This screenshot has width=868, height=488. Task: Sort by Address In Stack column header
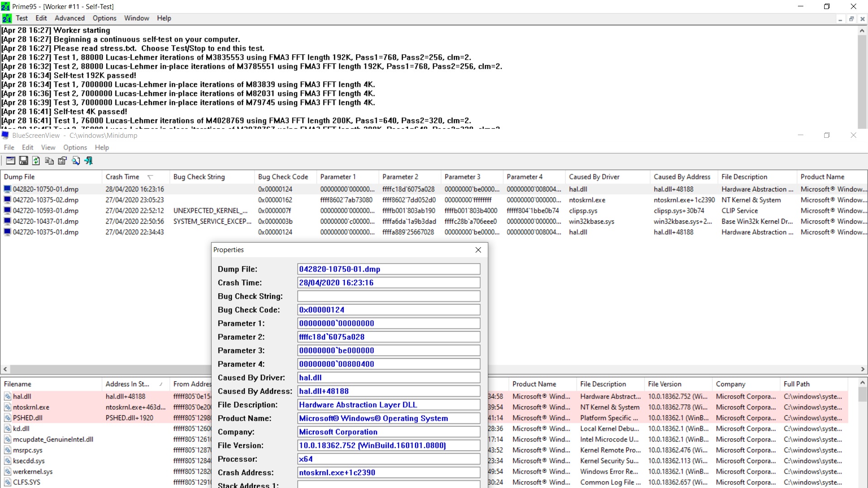[136, 384]
